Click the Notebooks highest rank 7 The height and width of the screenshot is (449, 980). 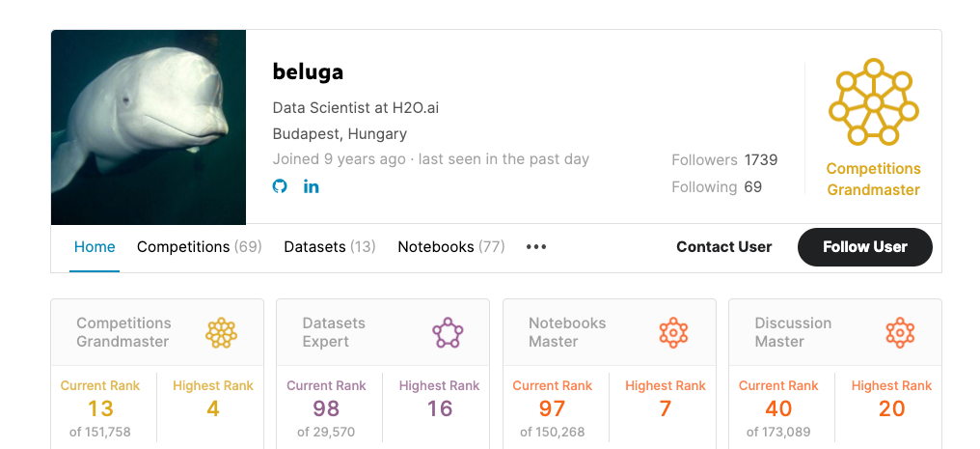[x=666, y=408]
